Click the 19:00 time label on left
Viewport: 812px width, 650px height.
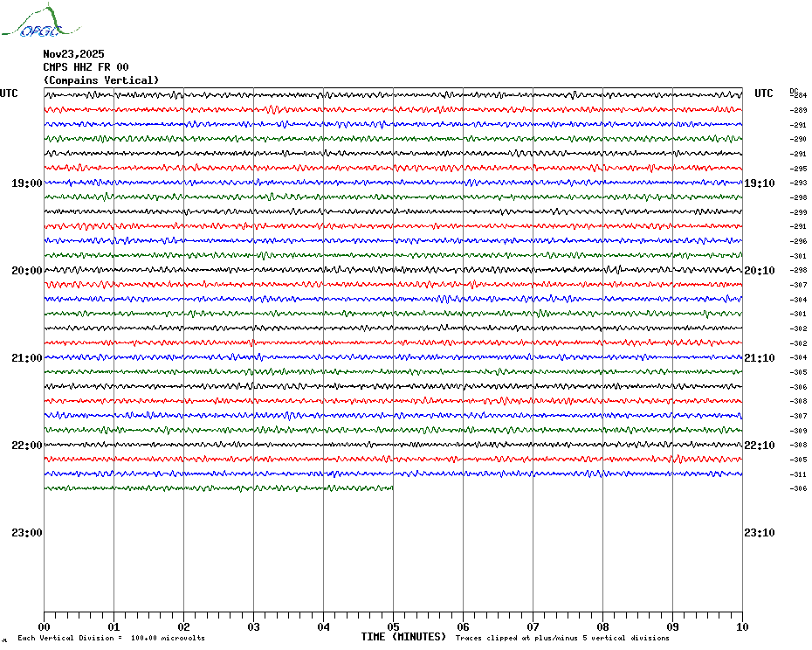(27, 183)
